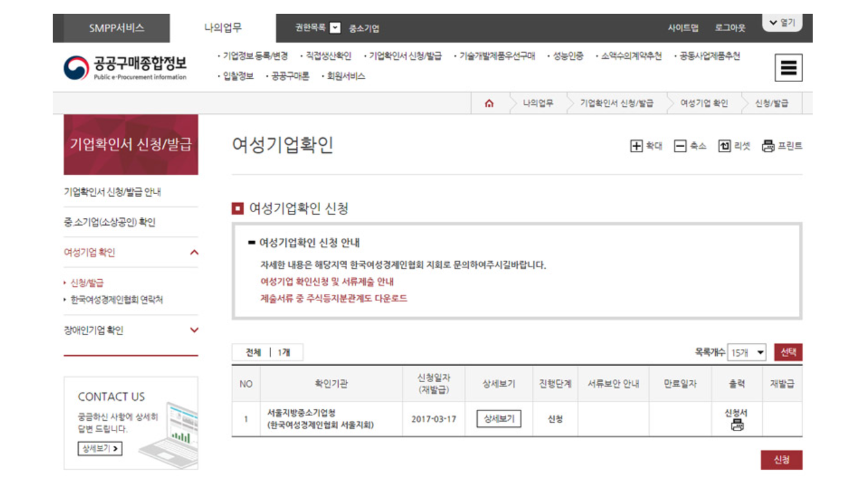This screenshot has height=488, width=868.
Task: Click CONTACT US 상세보기 link
Action: coord(100,449)
